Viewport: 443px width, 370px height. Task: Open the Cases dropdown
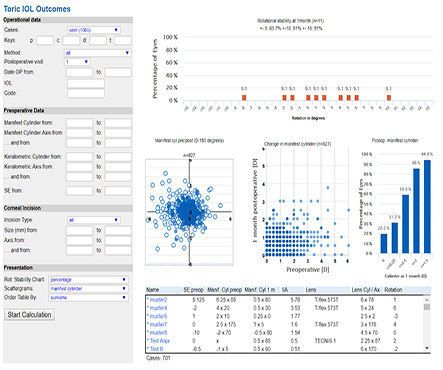coord(94,30)
